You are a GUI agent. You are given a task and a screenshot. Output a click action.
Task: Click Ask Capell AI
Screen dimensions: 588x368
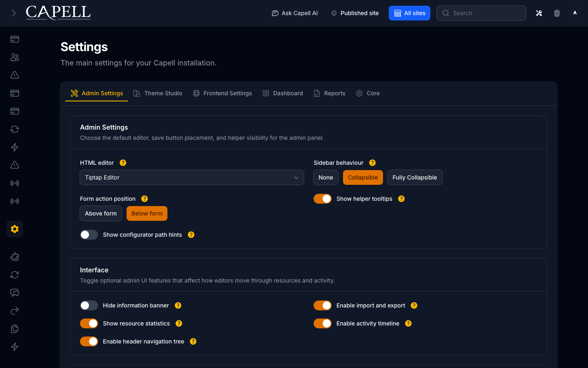295,13
